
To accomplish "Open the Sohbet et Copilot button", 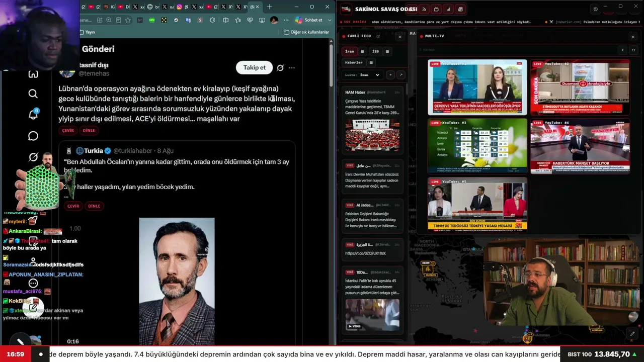I will click(x=309, y=20).
